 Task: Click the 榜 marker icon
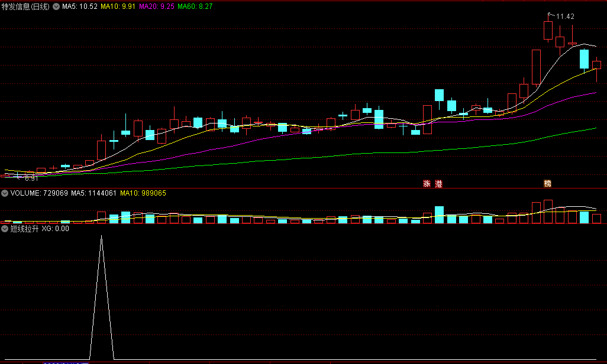548,184
